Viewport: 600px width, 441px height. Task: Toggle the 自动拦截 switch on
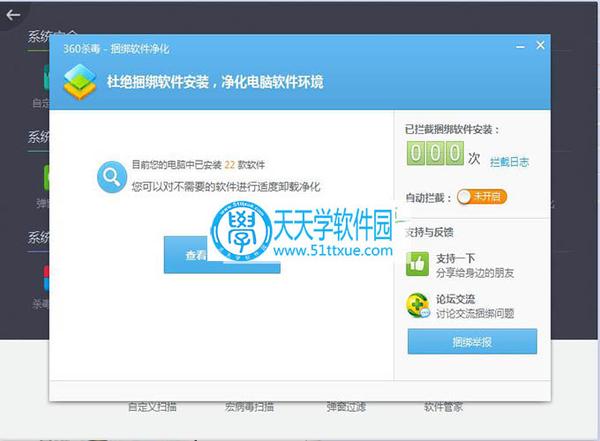click(481, 197)
